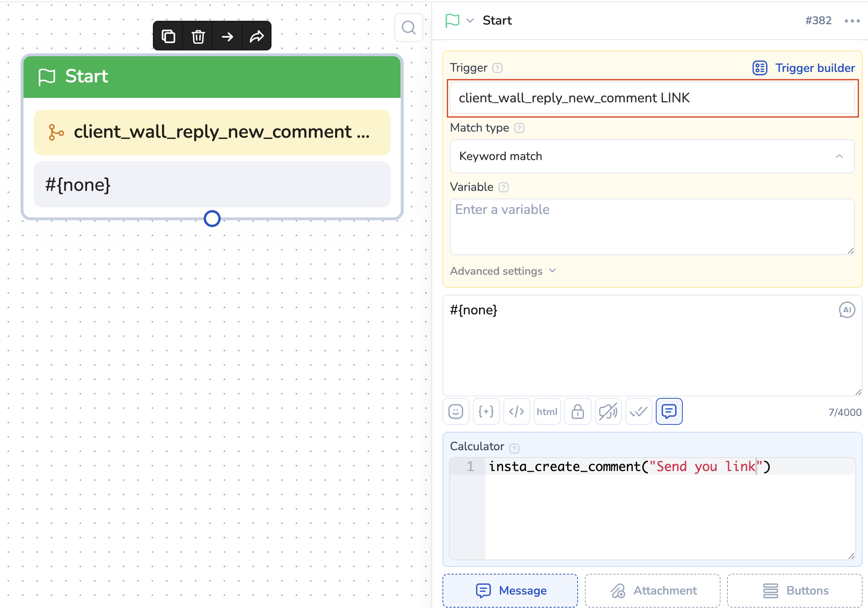Open AI assistant icon in message box
The width and height of the screenshot is (868, 608).
(x=847, y=310)
